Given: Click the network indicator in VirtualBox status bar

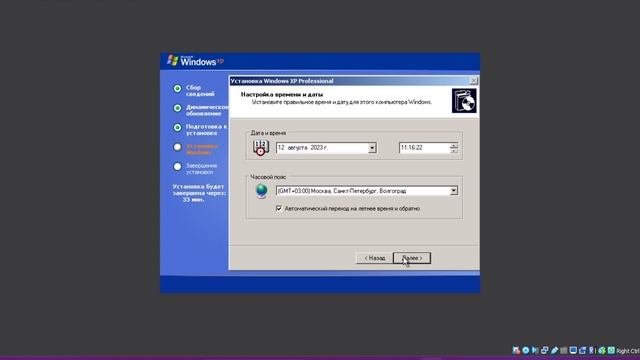Looking at the screenshot, I should point(544,350).
